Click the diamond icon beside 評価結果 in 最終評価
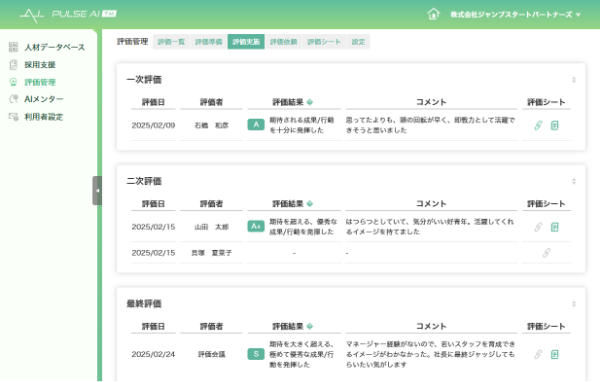600x382 pixels. 310,326
